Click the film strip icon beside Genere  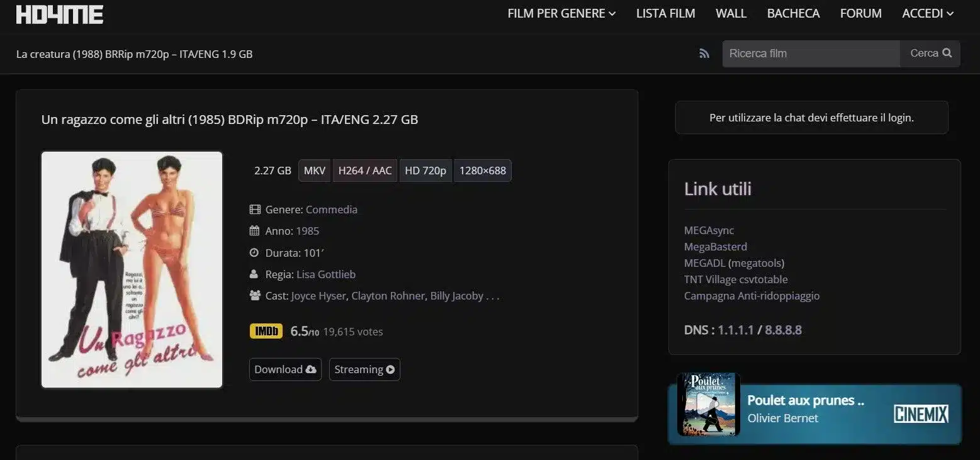(255, 210)
